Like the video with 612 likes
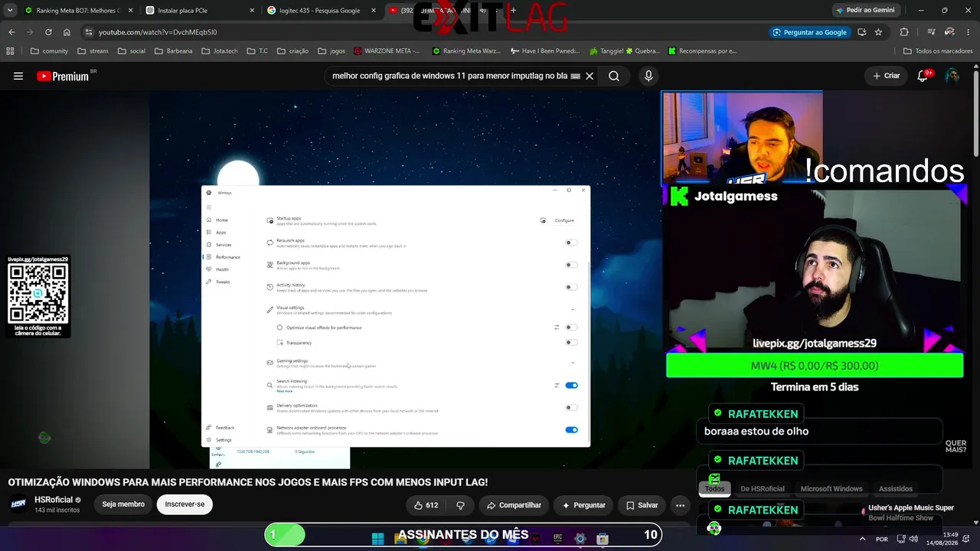The height and width of the screenshot is (551, 980). (x=426, y=505)
